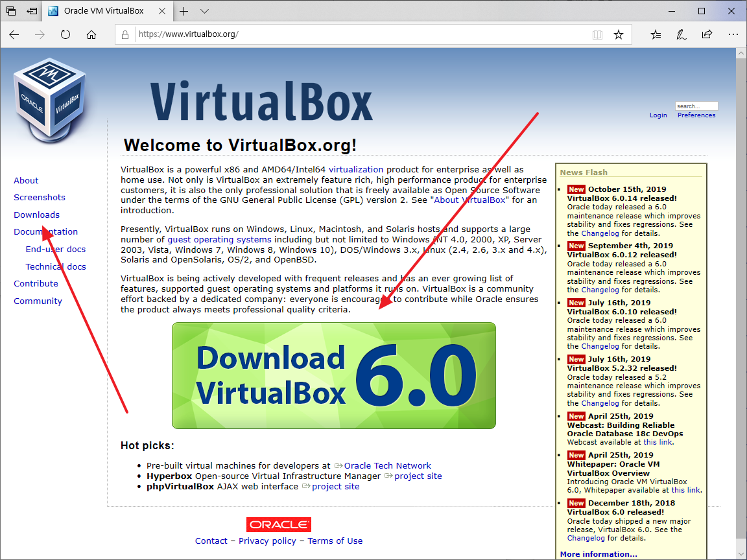Click the Add notes pen icon
This screenshot has height=560, width=747.
pyautogui.click(x=682, y=34)
